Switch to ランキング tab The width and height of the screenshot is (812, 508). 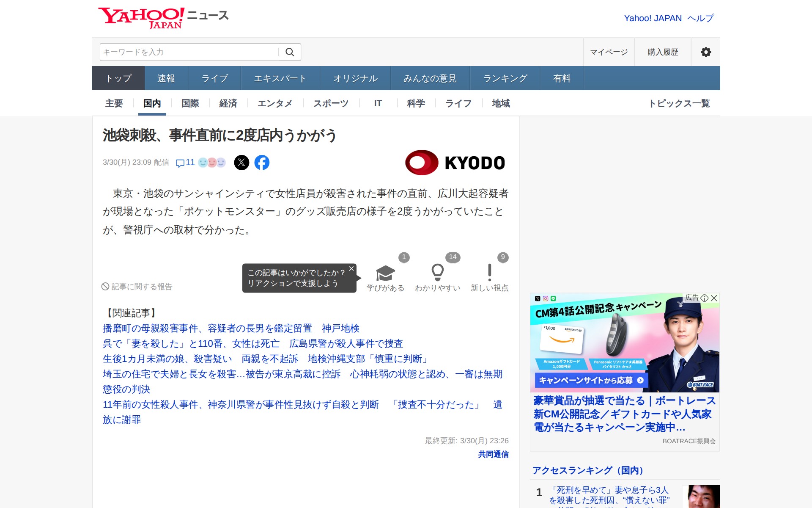505,78
